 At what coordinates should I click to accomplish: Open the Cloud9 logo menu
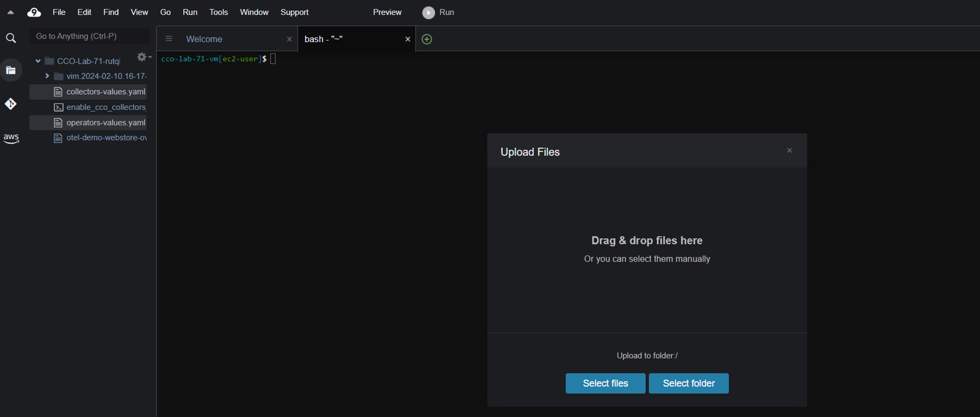[34, 12]
